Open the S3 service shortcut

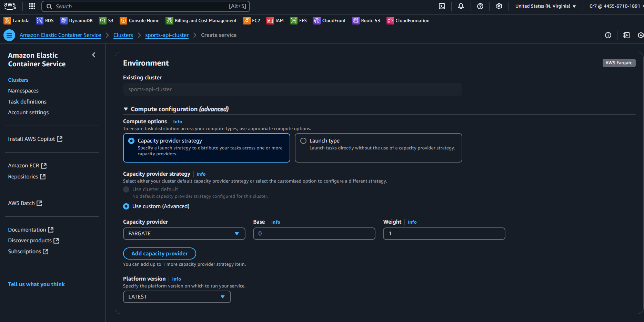(106, 21)
